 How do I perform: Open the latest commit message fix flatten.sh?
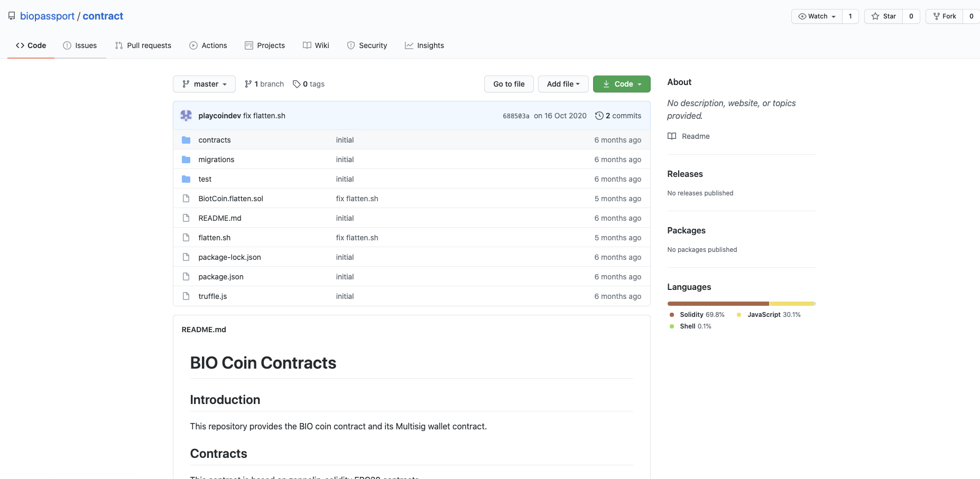[264, 116]
